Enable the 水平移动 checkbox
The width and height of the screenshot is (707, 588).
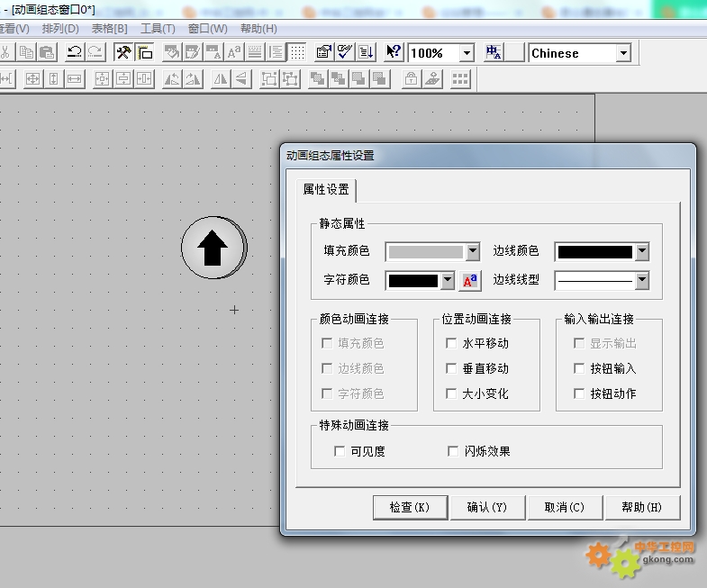(451, 343)
